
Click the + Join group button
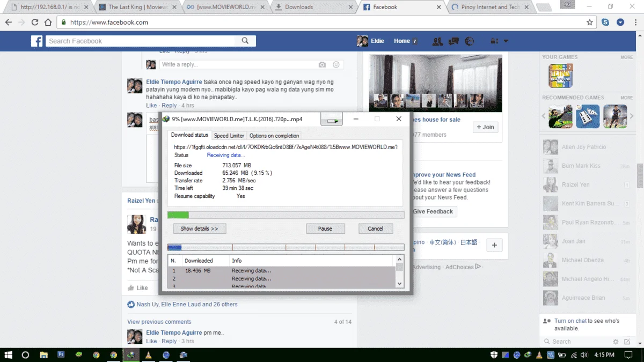(485, 127)
